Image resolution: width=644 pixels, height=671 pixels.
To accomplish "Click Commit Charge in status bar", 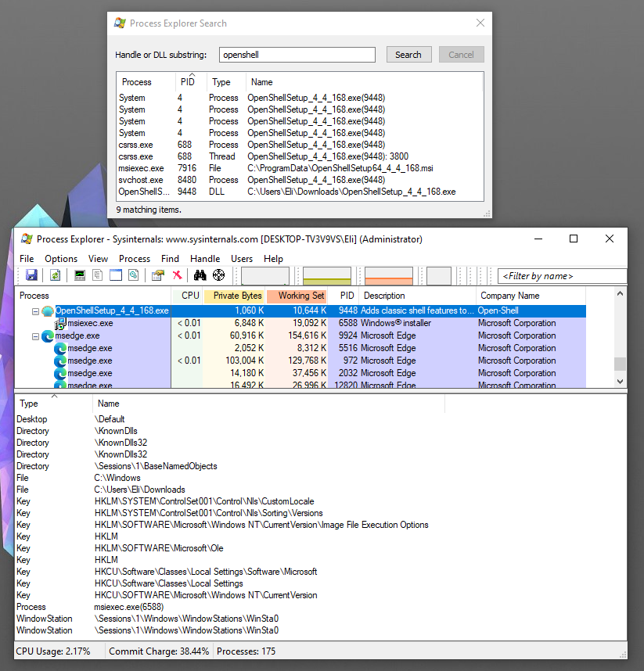I will coord(159,651).
